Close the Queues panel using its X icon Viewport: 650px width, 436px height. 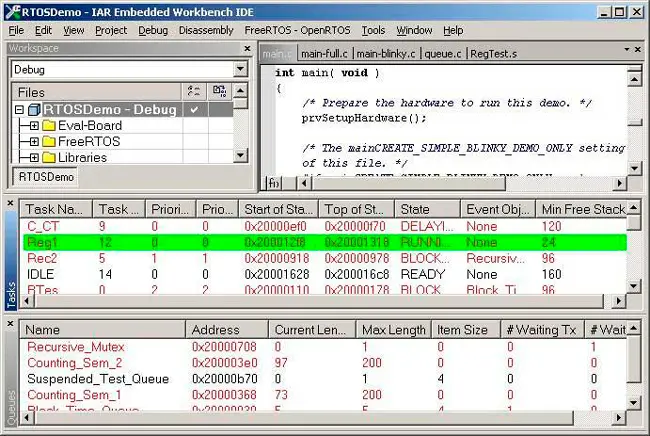[x=10, y=325]
